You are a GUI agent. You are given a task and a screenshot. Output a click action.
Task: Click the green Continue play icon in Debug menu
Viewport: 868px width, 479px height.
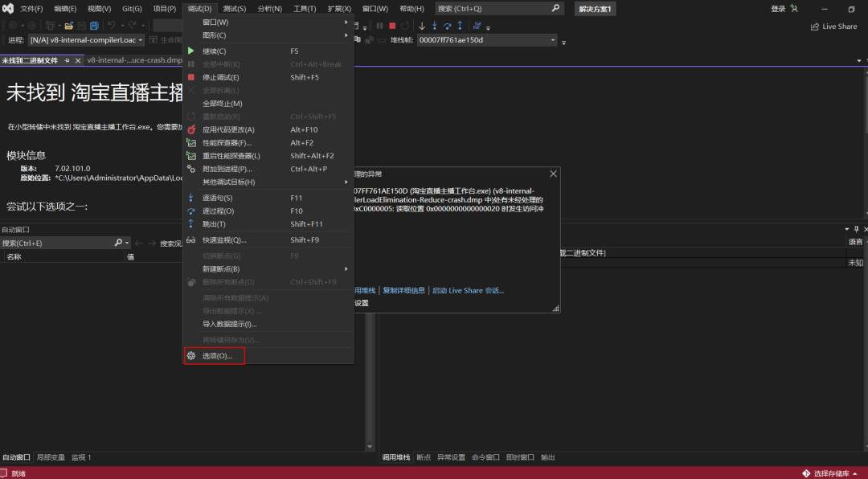coord(191,51)
